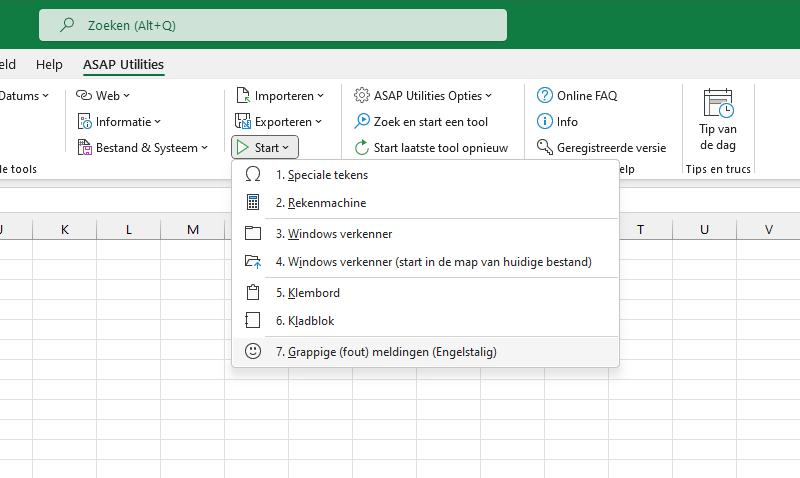Select Windows verkenner start in huidige bestand map
The height and width of the screenshot is (478, 800).
coord(425,262)
